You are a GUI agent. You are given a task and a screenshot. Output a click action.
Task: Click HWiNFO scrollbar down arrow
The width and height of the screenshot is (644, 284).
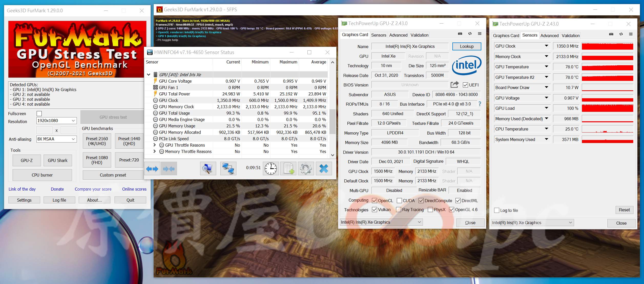[333, 155]
